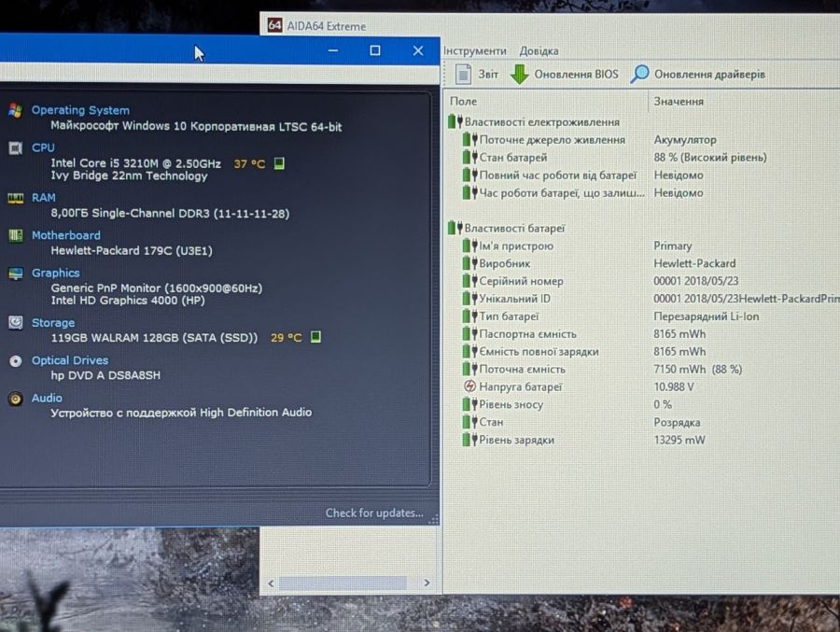Open the Graphics section link

click(56, 273)
